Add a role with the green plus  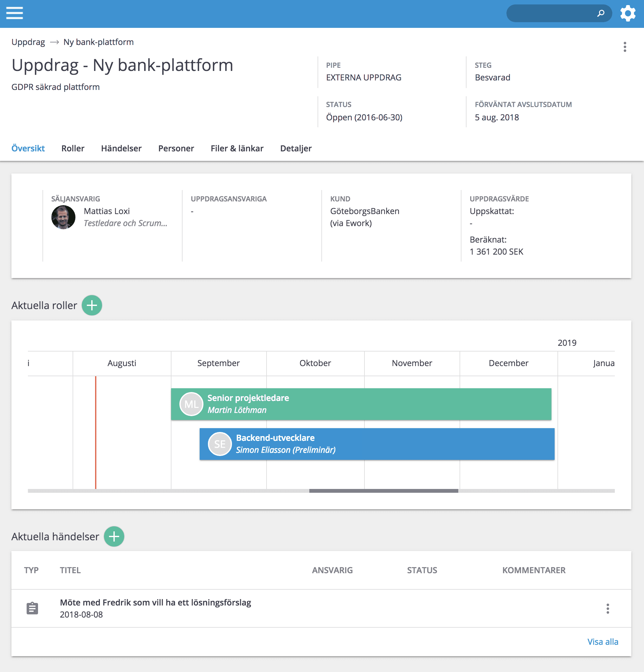click(92, 305)
